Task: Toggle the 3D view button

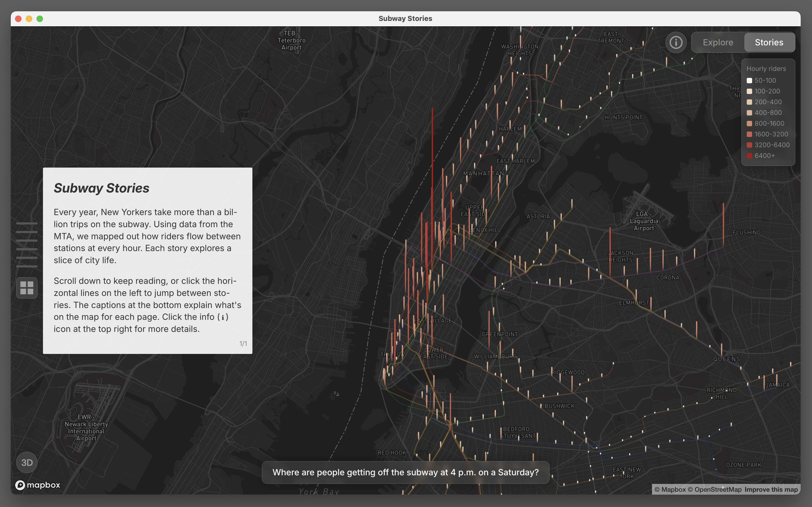Action: tap(27, 462)
